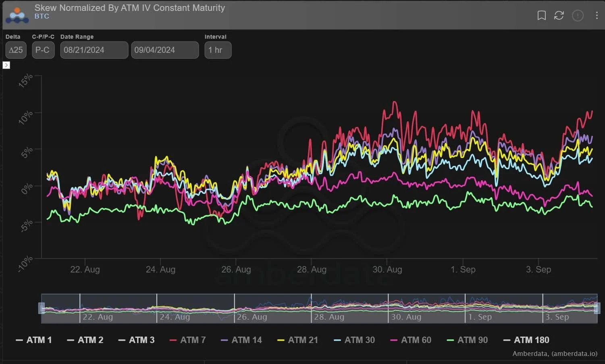The width and height of the screenshot is (605, 364).
Task: Hide the ATM 14 series in legend
Action: point(241,340)
